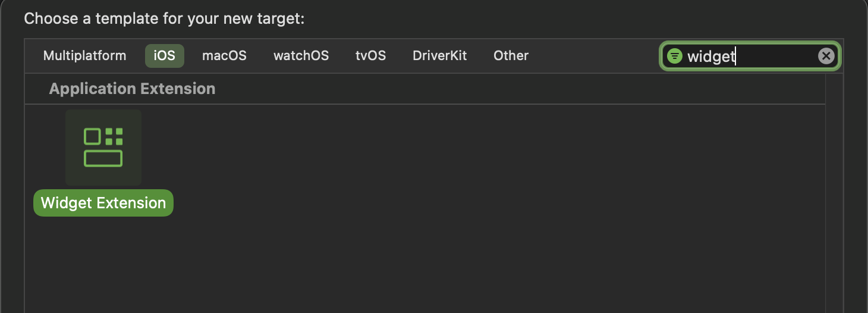Screen dimensions: 868x313
Task: Click blank tab bar space right of Other
Action: pos(595,56)
